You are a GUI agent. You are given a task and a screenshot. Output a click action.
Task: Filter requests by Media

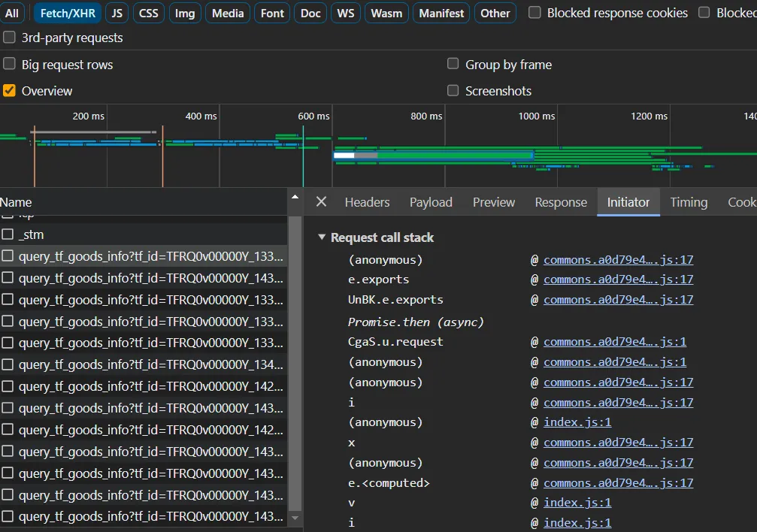point(228,13)
